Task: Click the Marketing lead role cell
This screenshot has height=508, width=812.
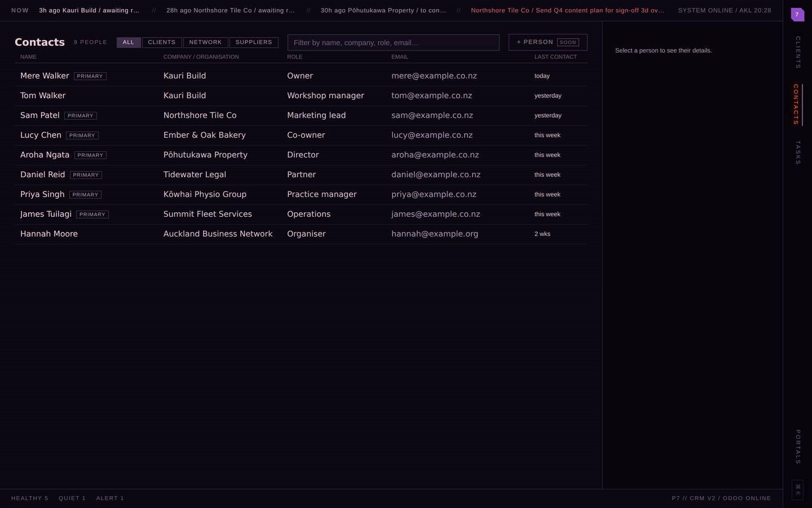Action: click(x=316, y=115)
